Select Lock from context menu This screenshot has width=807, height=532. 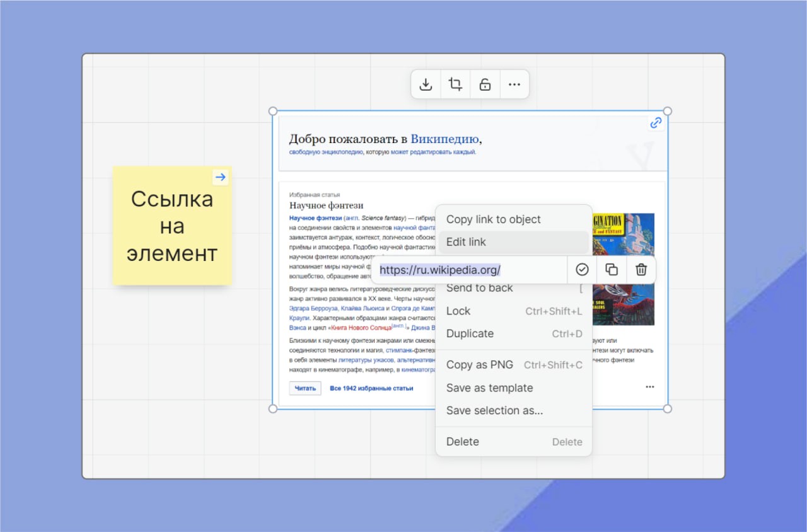[514, 311]
